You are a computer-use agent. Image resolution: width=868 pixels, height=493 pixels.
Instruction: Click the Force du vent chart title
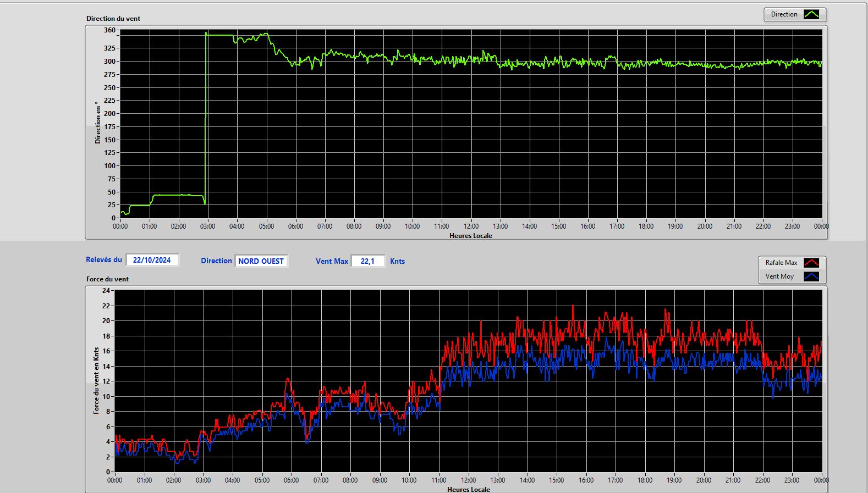coord(107,279)
